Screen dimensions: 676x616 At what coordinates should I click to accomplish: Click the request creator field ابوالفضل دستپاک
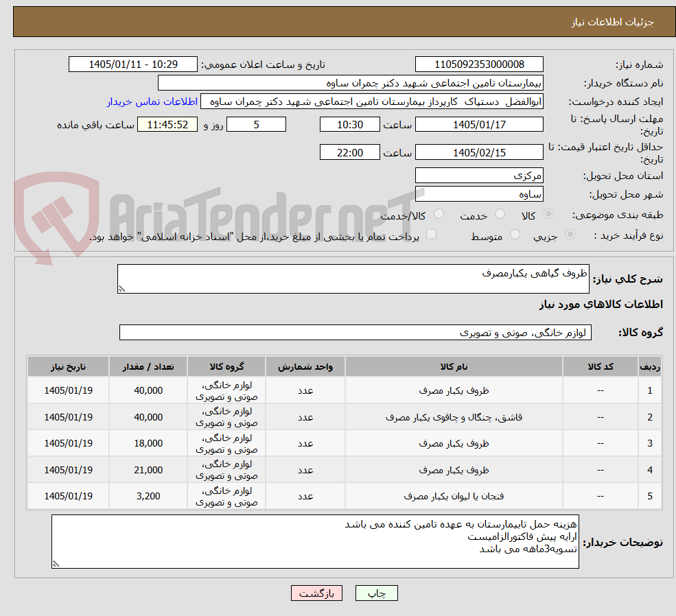tap(371, 102)
